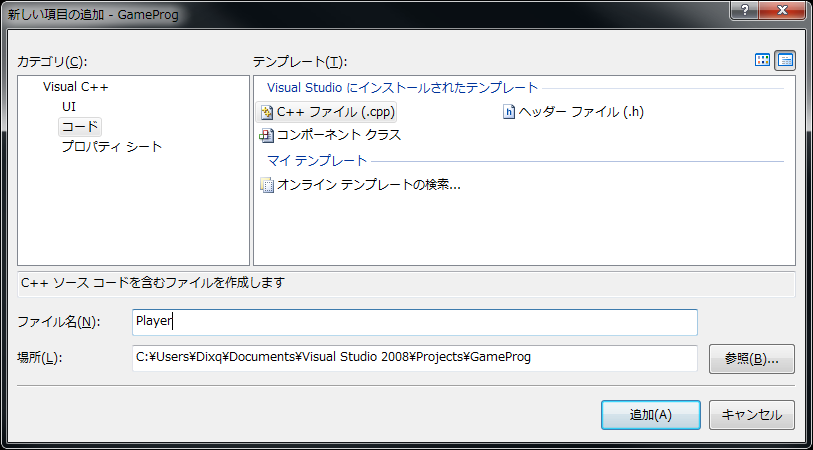This screenshot has height=450, width=813.
Task: Switch templates to large icons view
Action: [x=762, y=60]
